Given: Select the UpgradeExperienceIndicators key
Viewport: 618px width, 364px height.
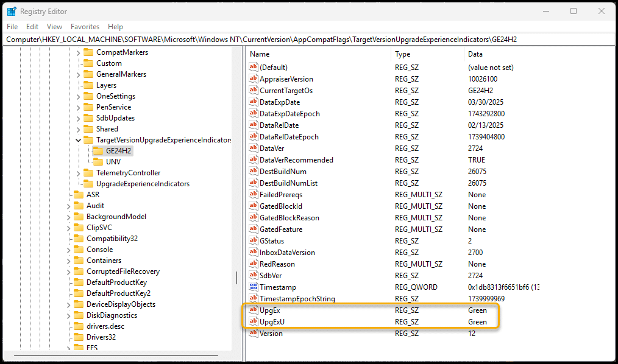Looking at the screenshot, I should coord(143,184).
